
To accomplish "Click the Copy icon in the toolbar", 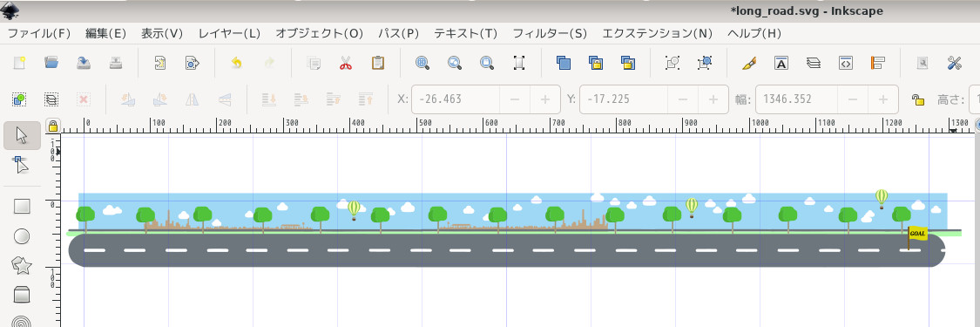I will [x=313, y=63].
